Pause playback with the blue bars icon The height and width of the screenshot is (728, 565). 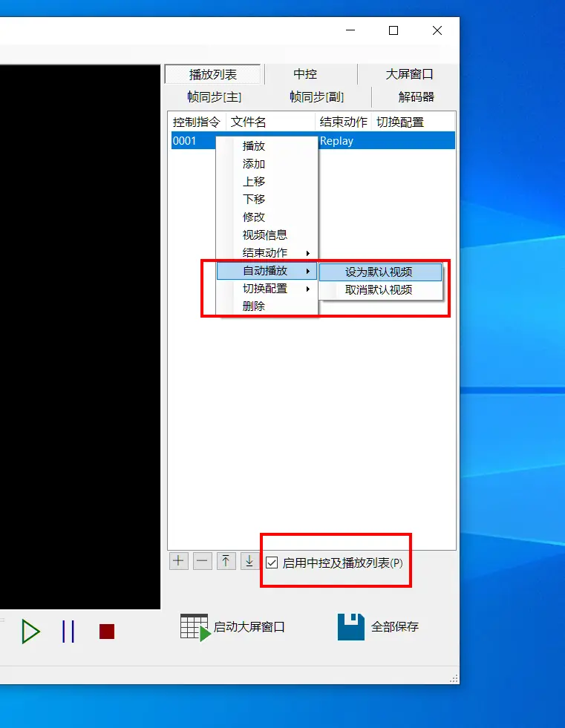click(68, 632)
